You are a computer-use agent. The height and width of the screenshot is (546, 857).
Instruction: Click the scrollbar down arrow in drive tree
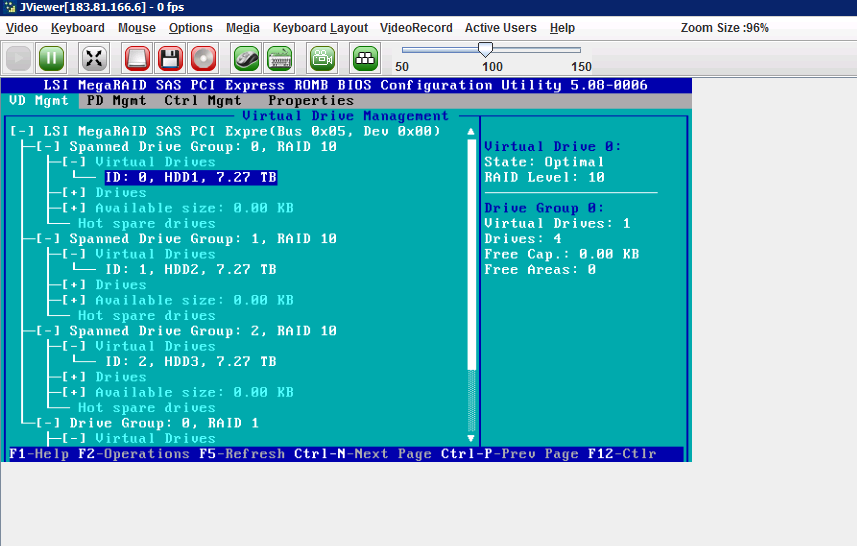click(x=471, y=438)
